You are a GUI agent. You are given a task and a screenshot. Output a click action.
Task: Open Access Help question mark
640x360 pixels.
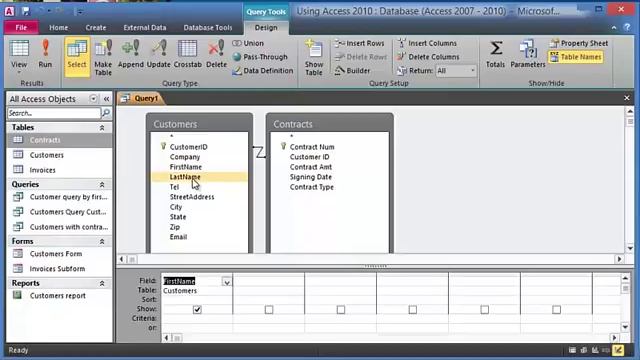[627, 27]
